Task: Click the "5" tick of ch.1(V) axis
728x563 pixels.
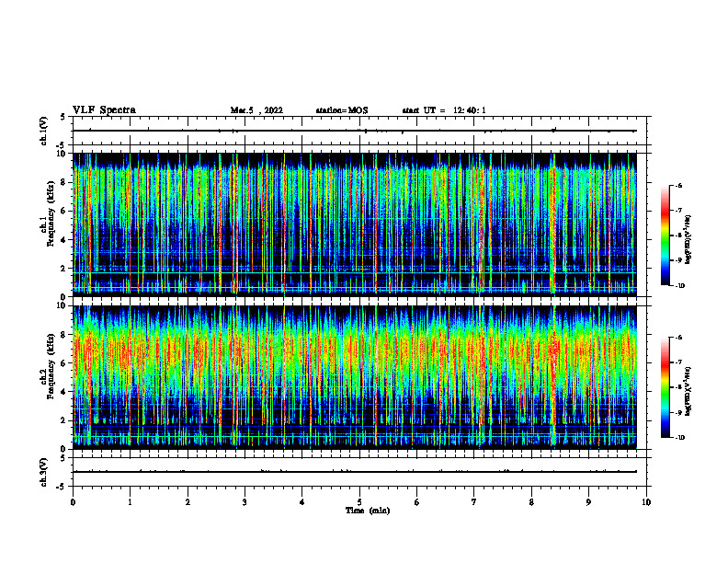Action: point(63,117)
